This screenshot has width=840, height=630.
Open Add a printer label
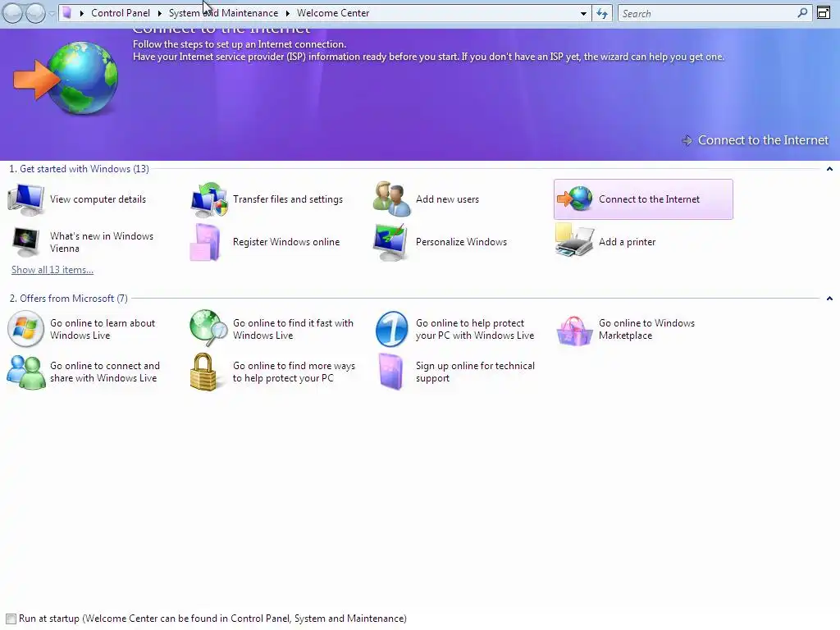(x=627, y=242)
